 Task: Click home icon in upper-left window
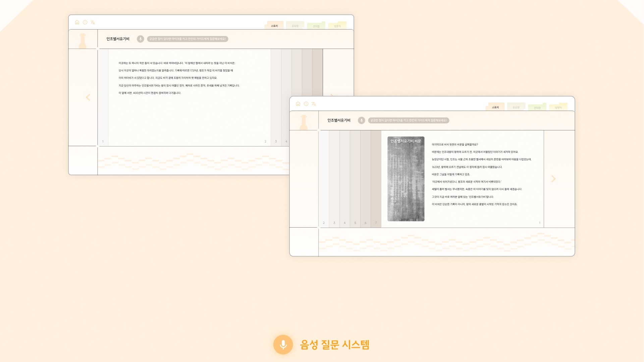(x=77, y=22)
